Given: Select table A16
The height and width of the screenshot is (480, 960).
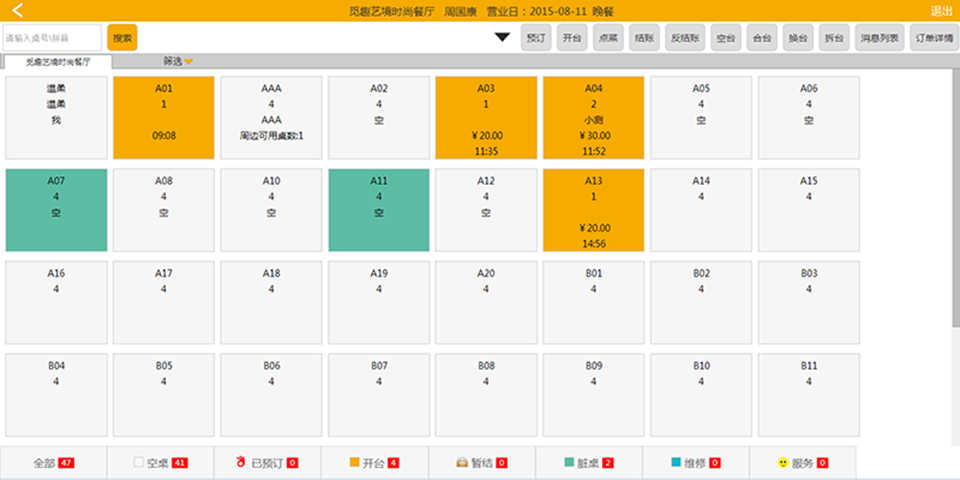Looking at the screenshot, I should coord(56,302).
